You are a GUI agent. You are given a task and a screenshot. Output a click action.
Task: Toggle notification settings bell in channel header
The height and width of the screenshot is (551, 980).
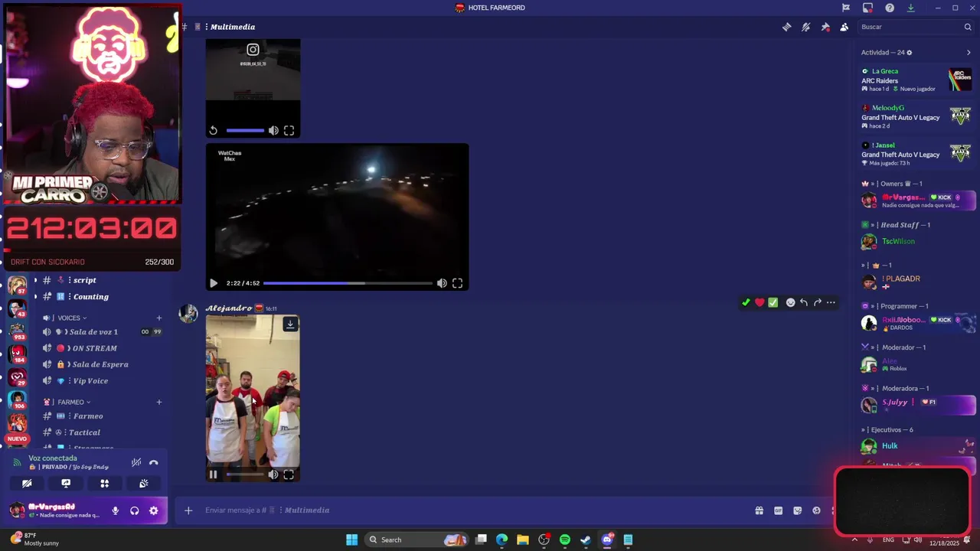806,27
